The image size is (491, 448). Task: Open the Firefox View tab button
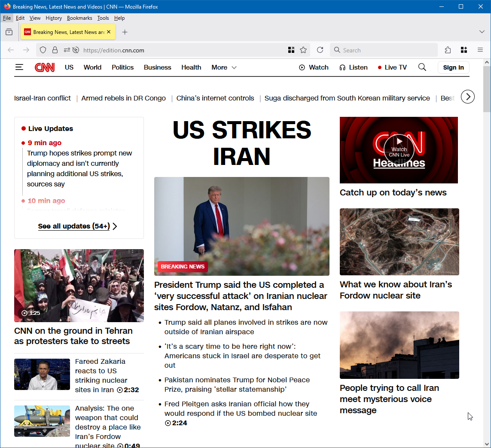point(9,32)
